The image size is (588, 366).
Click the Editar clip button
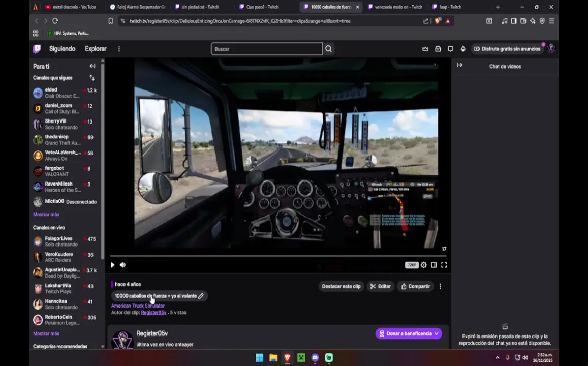(381, 286)
